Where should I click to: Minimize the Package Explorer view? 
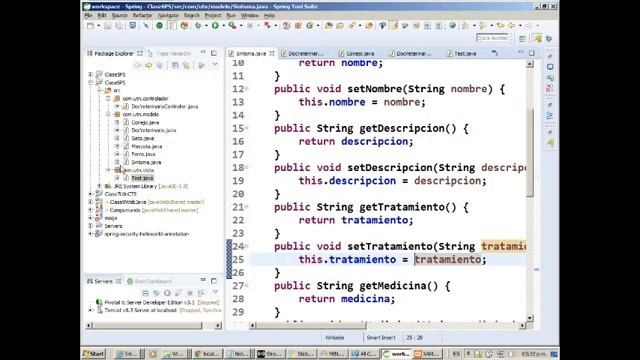[203, 53]
